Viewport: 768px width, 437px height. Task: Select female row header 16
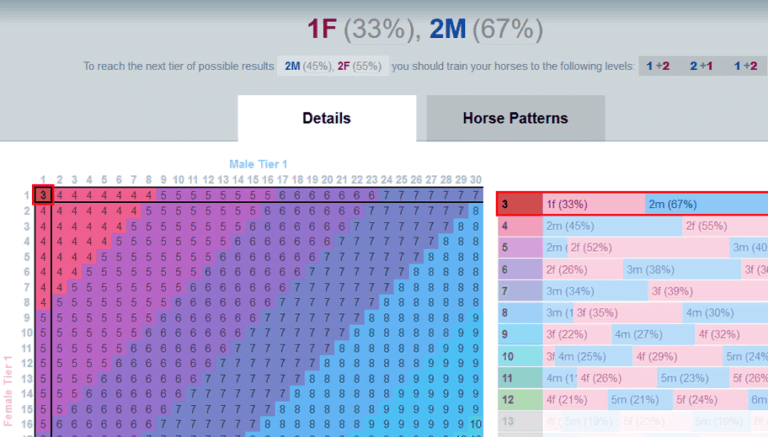[26, 424]
